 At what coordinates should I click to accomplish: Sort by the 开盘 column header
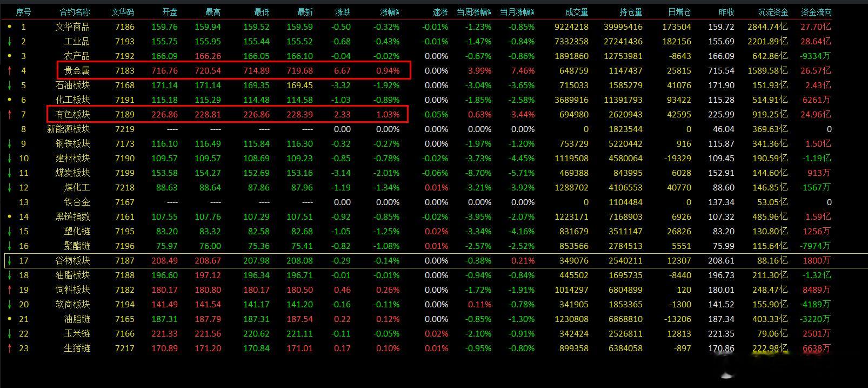pyautogui.click(x=170, y=12)
